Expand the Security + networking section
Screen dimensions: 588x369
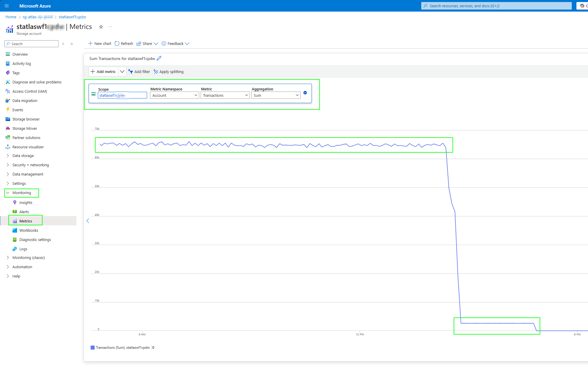[x=30, y=165]
